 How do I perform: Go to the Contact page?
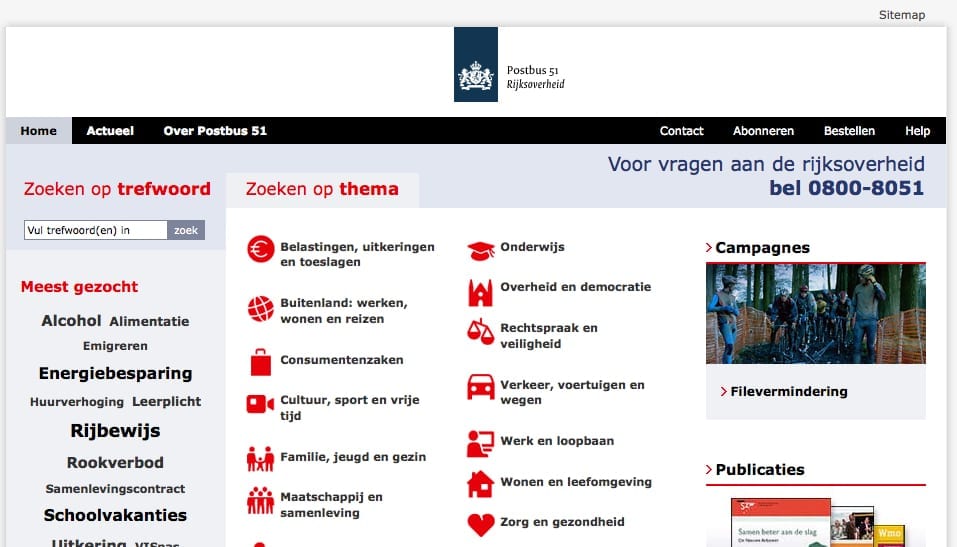(x=681, y=131)
